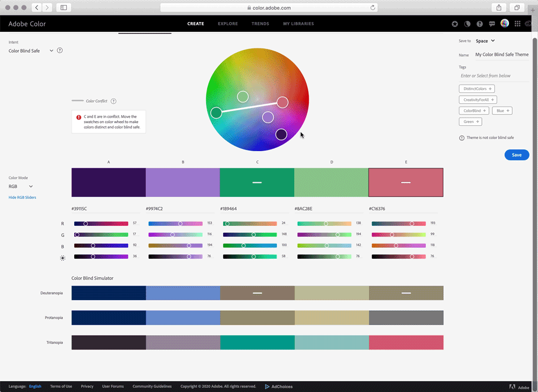Click the Color Conflict help icon
The width and height of the screenshot is (538, 392).
114,101
